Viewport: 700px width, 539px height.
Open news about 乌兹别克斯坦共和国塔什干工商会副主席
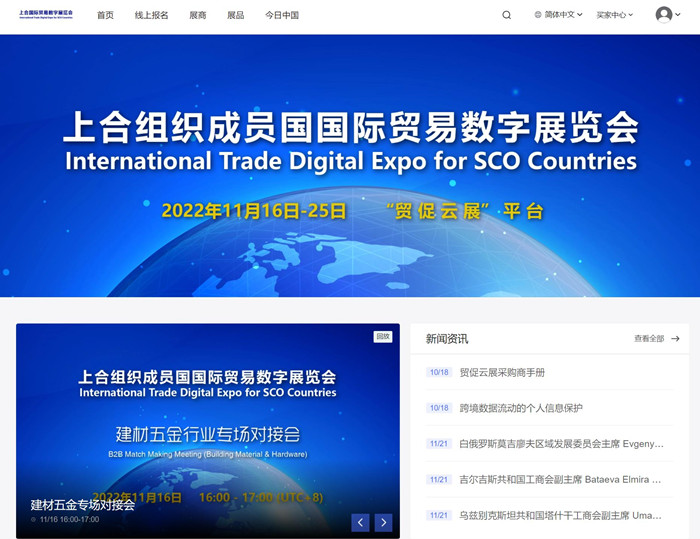coord(561,515)
